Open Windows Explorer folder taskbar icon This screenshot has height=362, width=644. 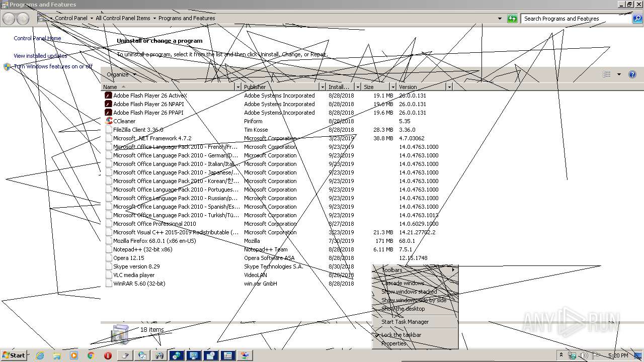pyautogui.click(x=57, y=355)
